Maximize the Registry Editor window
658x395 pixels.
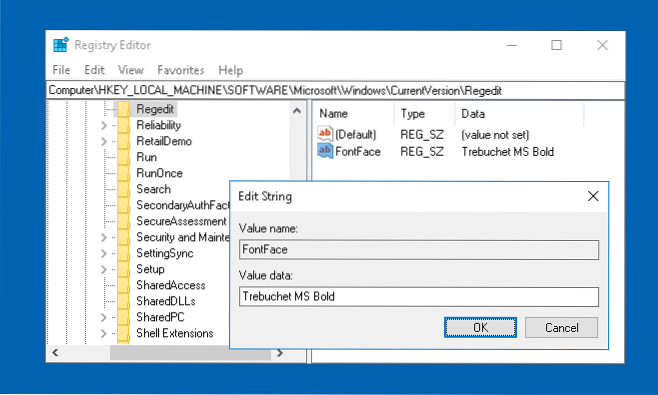click(x=556, y=45)
